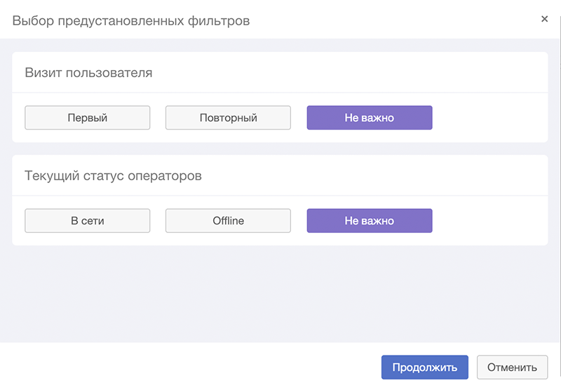Proceed with chosen filters using 'Продолжить'
The height and width of the screenshot is (392, 561).
point(425,367)
